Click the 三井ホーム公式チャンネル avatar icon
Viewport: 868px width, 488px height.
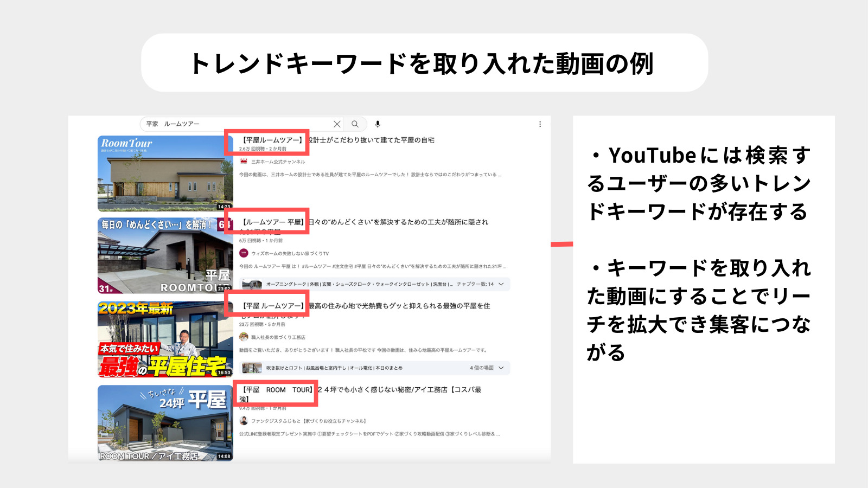click(243, 160)
